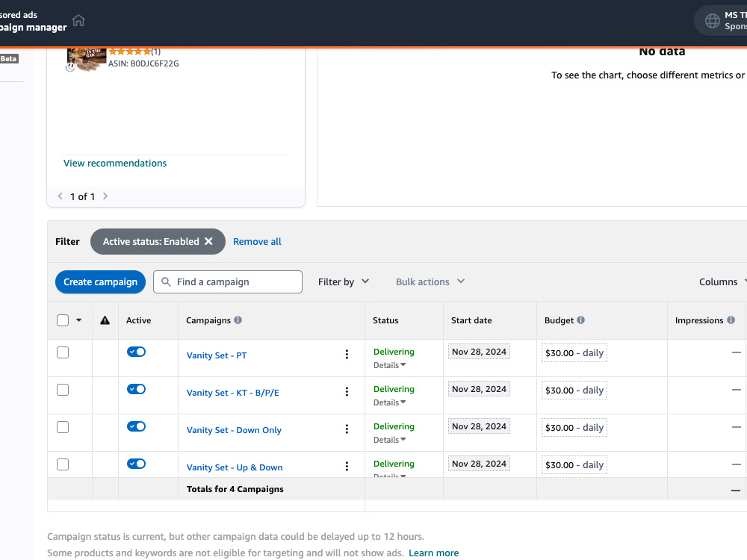Screen dimensions: 747x560
Task: Sort by the Active column header
Action: pyautogui.click(x=139, y=320)
